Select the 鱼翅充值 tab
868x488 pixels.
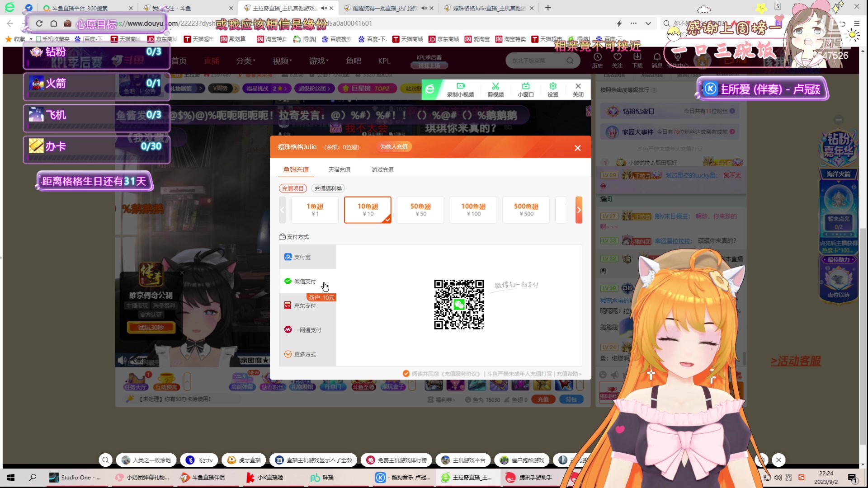296,169
